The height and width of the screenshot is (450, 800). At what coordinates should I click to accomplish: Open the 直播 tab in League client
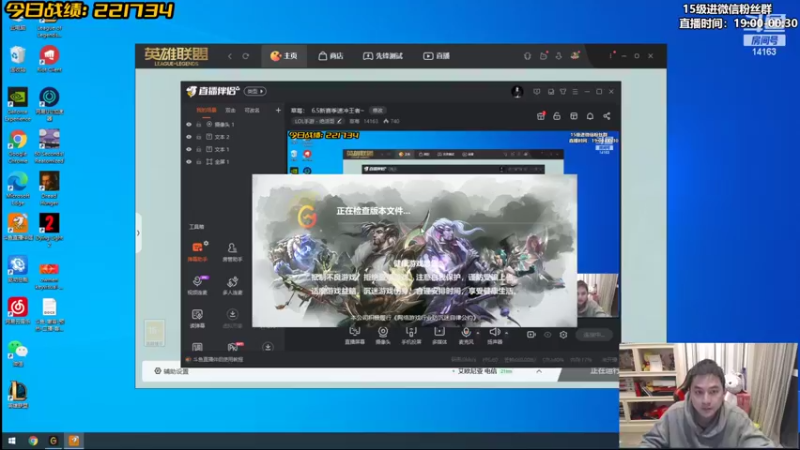click(x=437, y=56)
